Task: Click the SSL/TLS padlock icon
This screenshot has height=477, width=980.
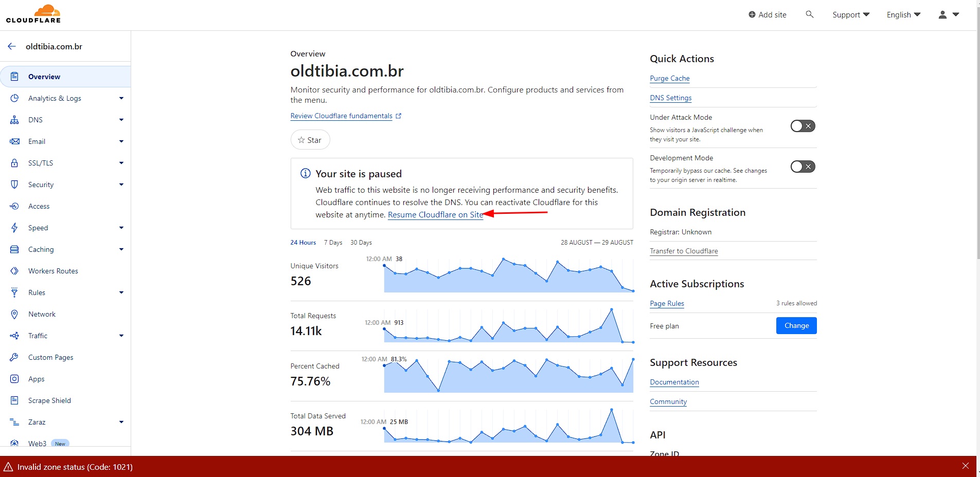Action: 14,163
